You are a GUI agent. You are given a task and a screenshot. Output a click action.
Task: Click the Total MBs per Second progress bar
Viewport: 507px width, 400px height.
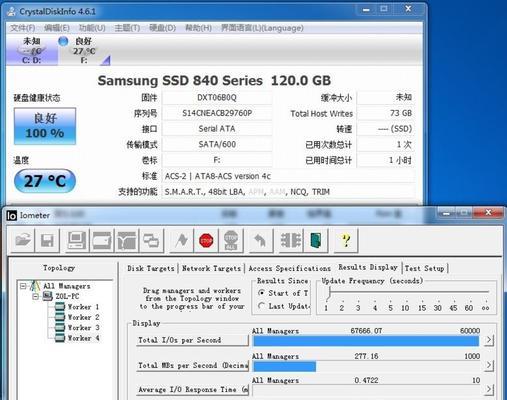click(x=366, y=366)
